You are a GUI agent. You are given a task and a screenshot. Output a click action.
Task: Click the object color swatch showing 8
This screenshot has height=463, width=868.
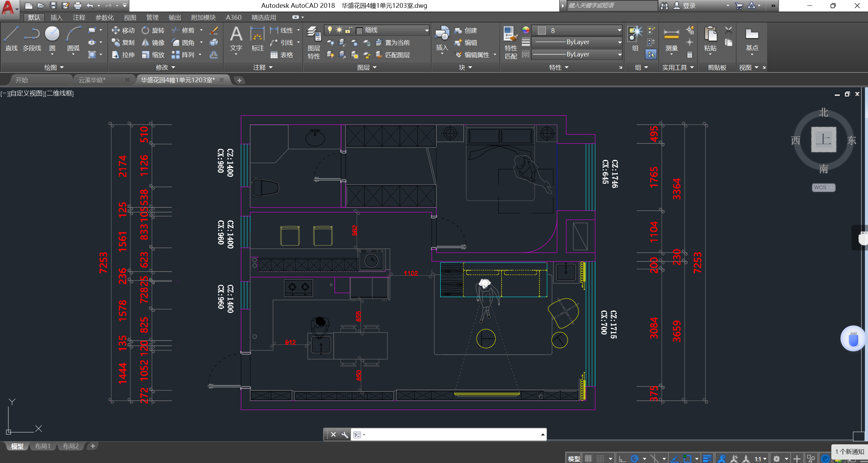coord(542,31)
